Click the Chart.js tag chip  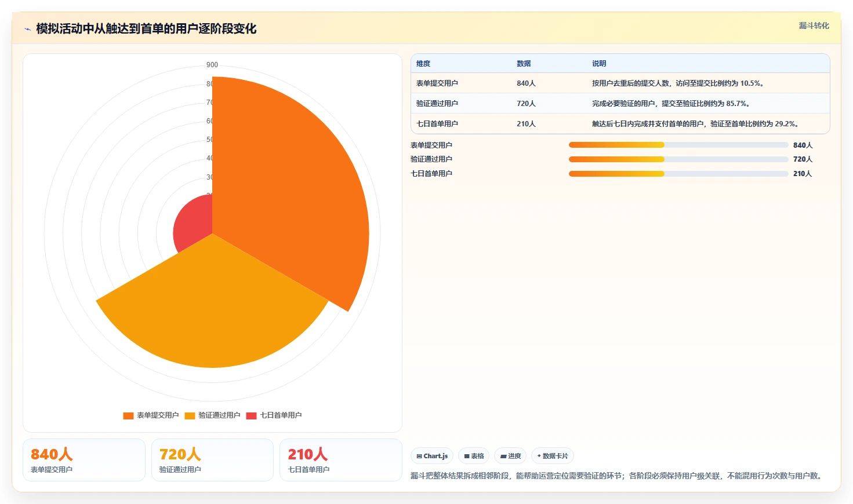(432, 456)
